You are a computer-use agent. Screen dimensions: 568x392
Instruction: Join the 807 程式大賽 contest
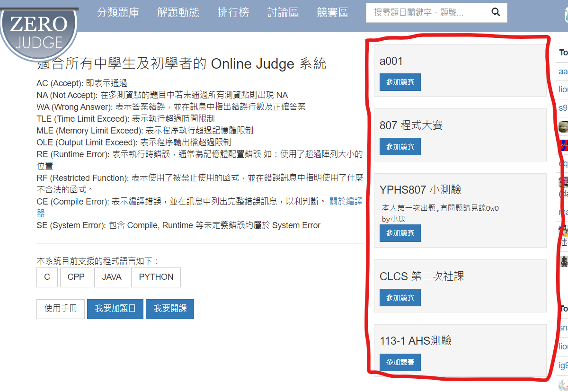400,147
